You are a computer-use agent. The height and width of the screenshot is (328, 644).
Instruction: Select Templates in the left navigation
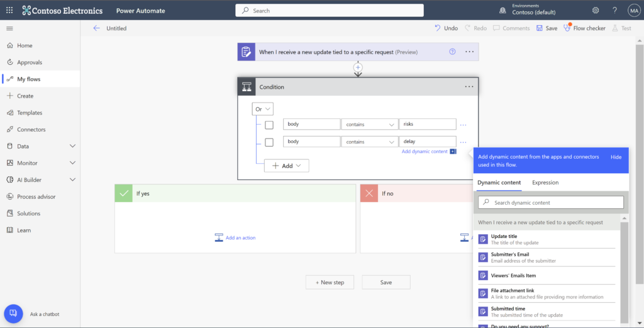pyautogui.click(x=30, y=113)
